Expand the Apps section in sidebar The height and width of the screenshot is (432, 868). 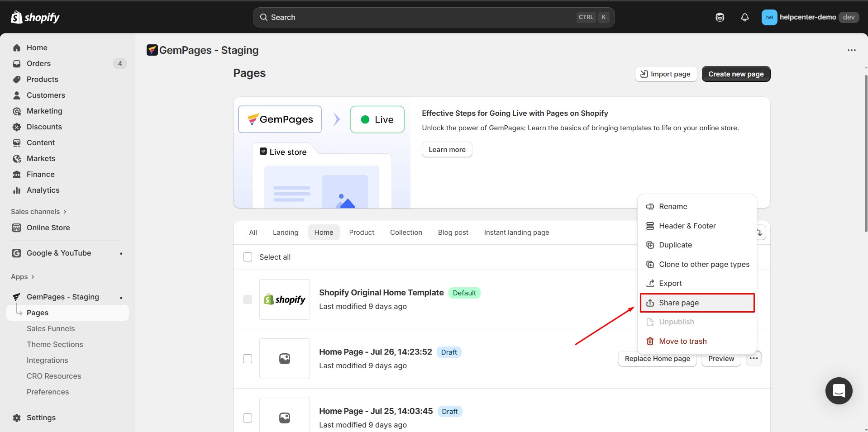click(x=23, y=277)
